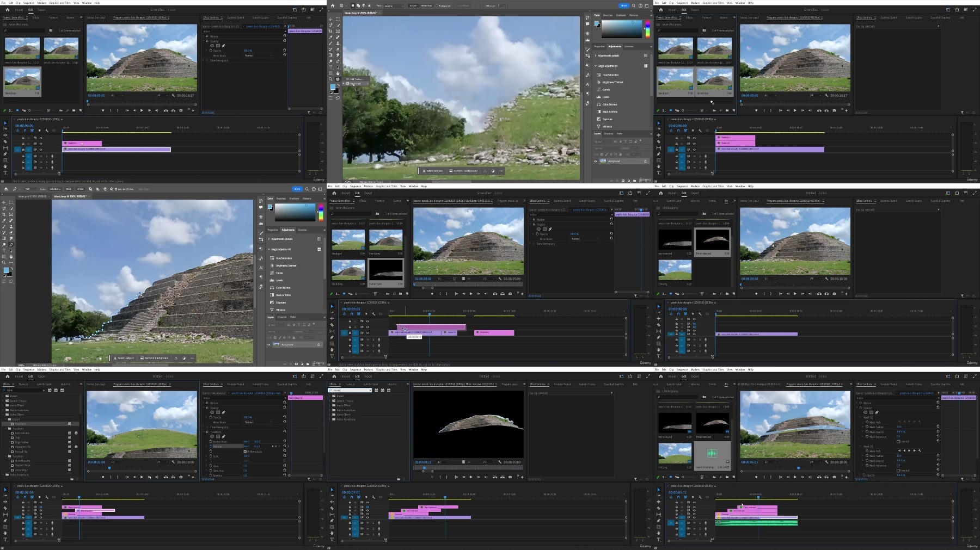This screenshot has width=980, height=550.
Task: Click search magnifier in 200% Photoshop title bar
Action: [x=634, y=5]
